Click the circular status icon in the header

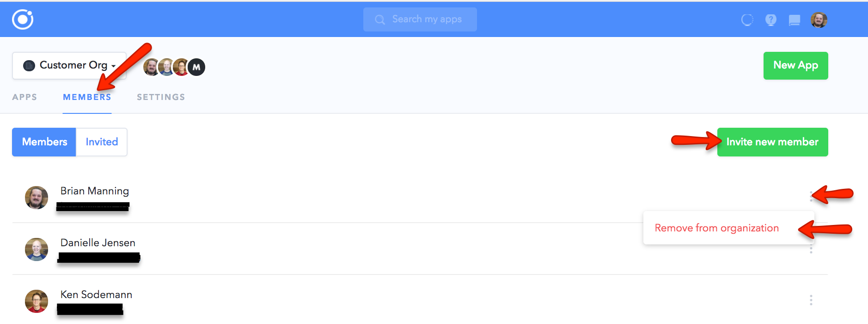tap(747, 20)
